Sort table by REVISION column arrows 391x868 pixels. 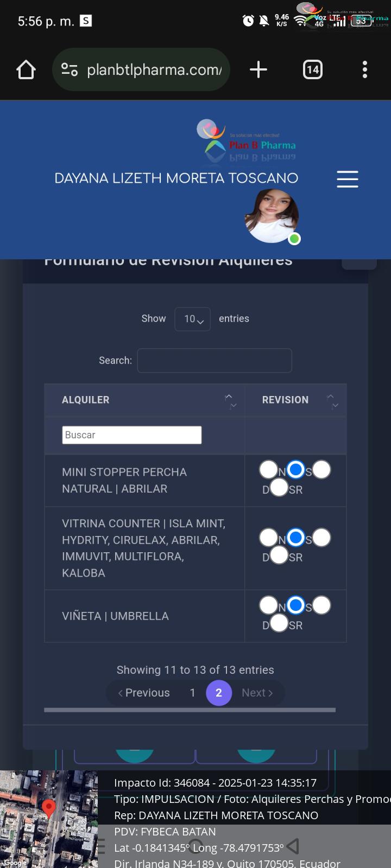coord(332,400)
